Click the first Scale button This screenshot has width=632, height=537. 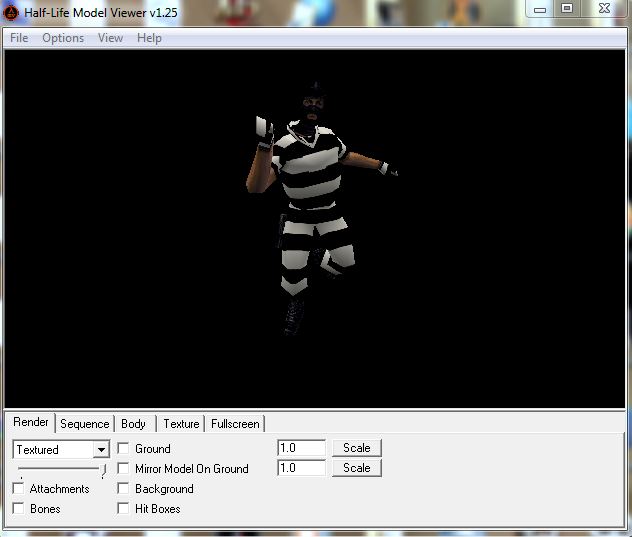click(357, 448)
